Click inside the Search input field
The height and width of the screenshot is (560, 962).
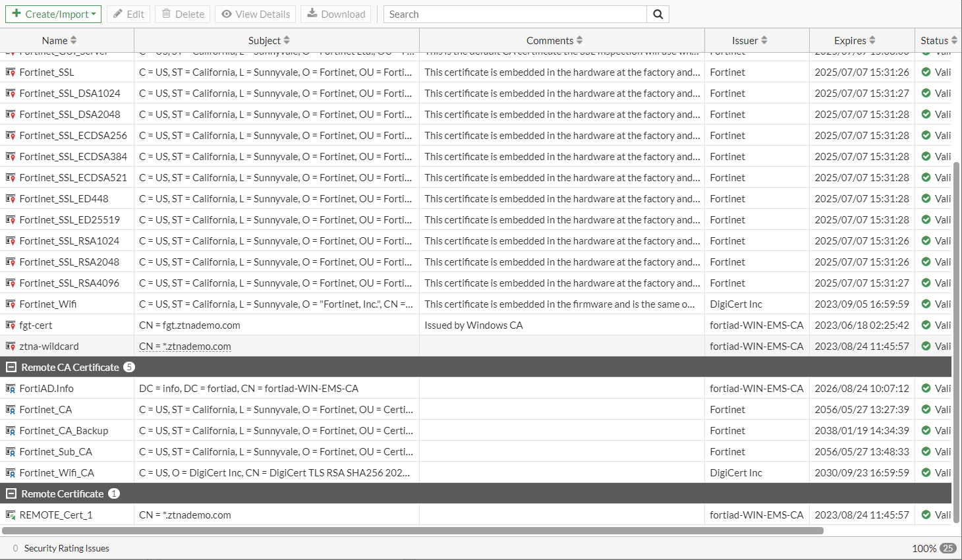(514, 14)
